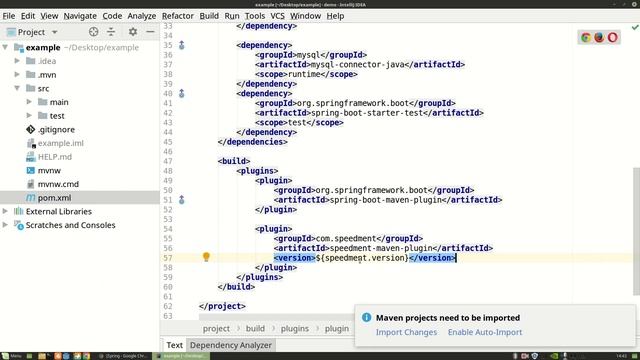Select HELP.md file
This screenshot has width=640, height=360.
[55, 157]
